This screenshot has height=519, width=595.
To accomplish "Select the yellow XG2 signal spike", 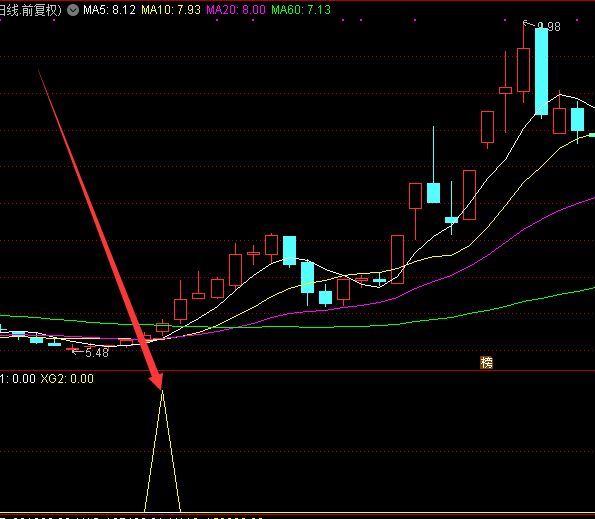I will (x=162, y=451).
